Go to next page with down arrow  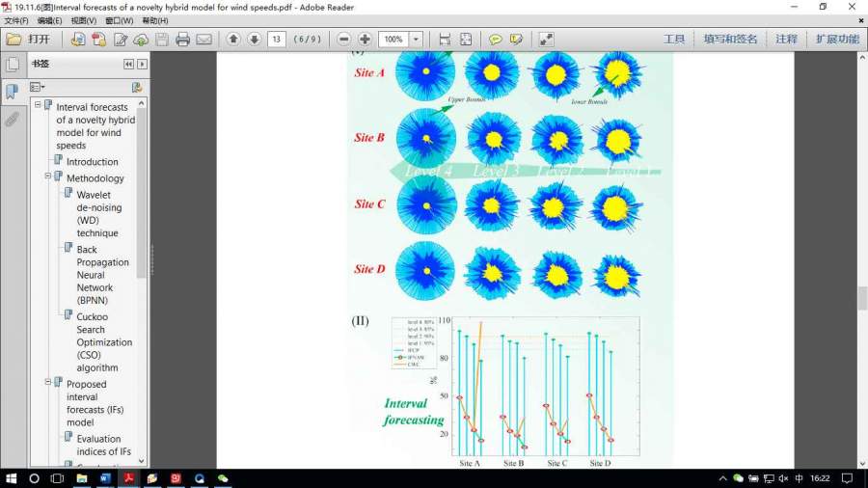click(x=254, y=40)
